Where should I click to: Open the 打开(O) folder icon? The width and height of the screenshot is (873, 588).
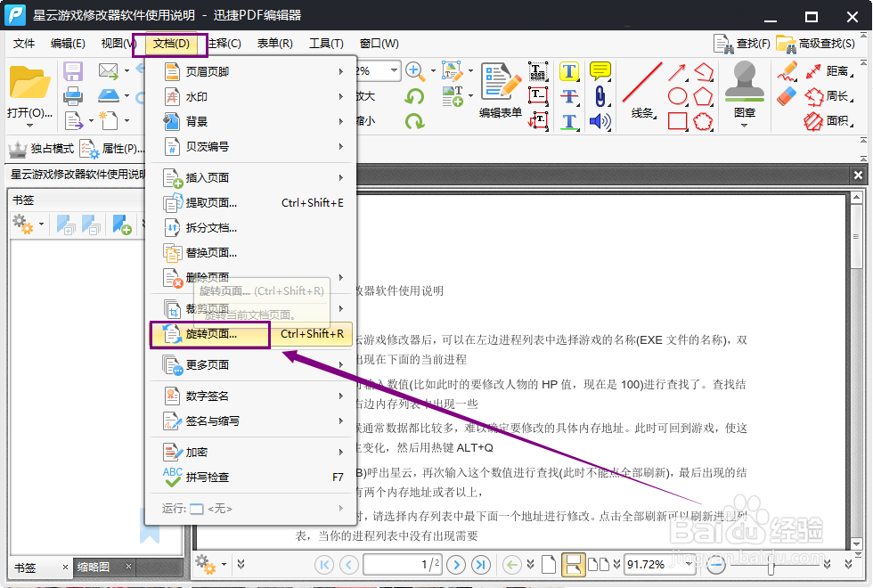pos(29,82)
